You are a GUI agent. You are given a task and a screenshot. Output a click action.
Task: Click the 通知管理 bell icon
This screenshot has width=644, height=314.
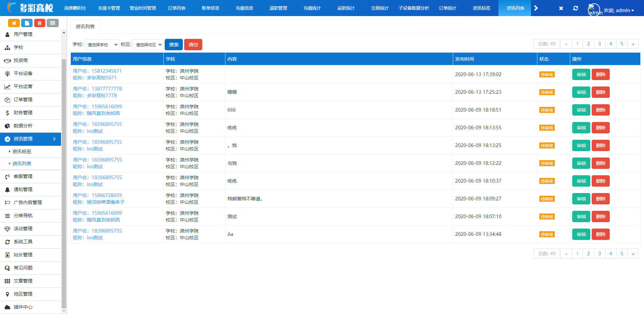click(7, 190)
